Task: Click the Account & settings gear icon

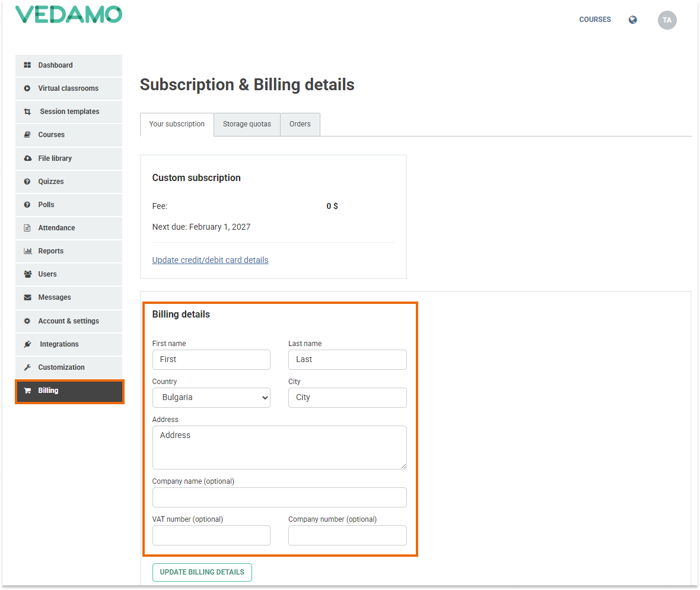Action: point(28,321)
